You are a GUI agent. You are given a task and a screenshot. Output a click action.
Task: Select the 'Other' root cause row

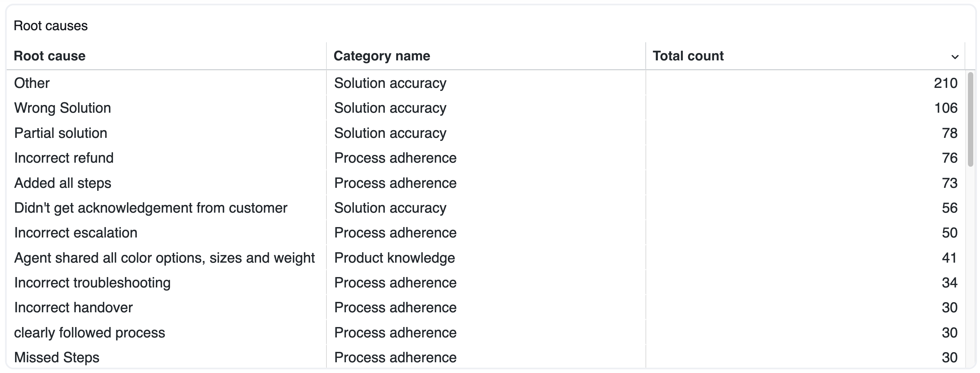point(32,83)
